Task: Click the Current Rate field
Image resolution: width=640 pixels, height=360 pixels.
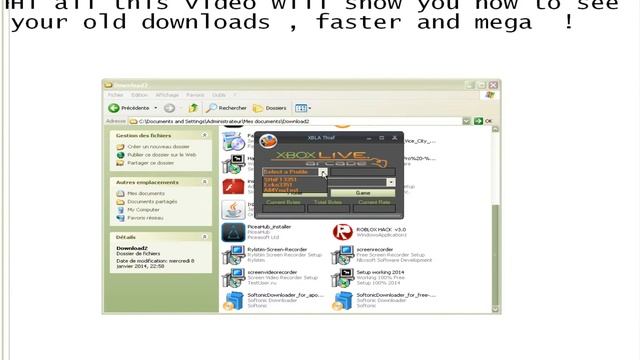Action: 374,209
